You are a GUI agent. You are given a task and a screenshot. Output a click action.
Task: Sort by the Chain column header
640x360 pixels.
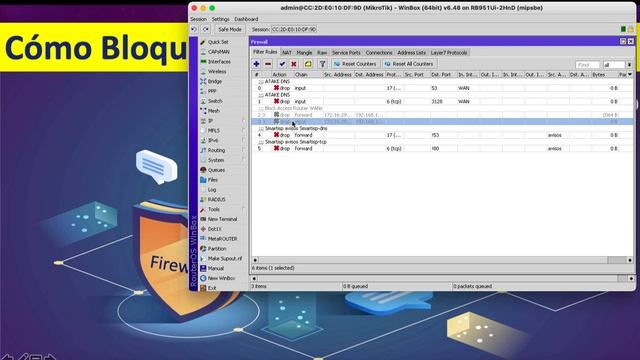pyautogui.click(x=308, y=75)
